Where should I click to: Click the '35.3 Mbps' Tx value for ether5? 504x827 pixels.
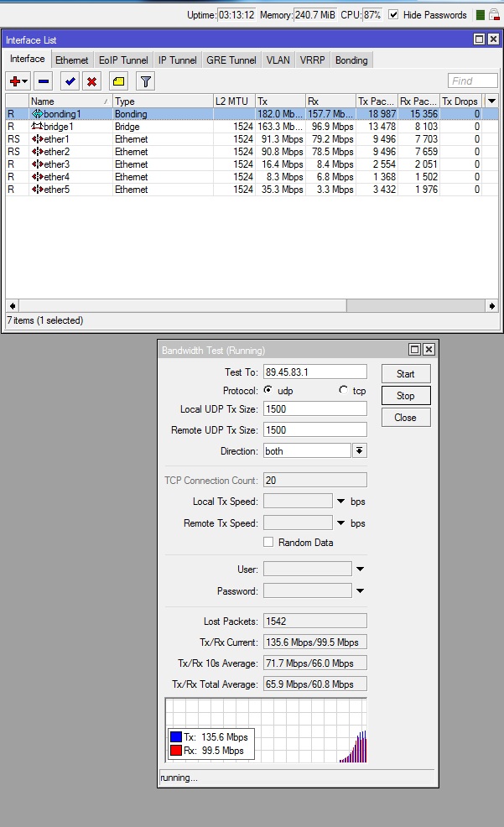pos(282,190)
